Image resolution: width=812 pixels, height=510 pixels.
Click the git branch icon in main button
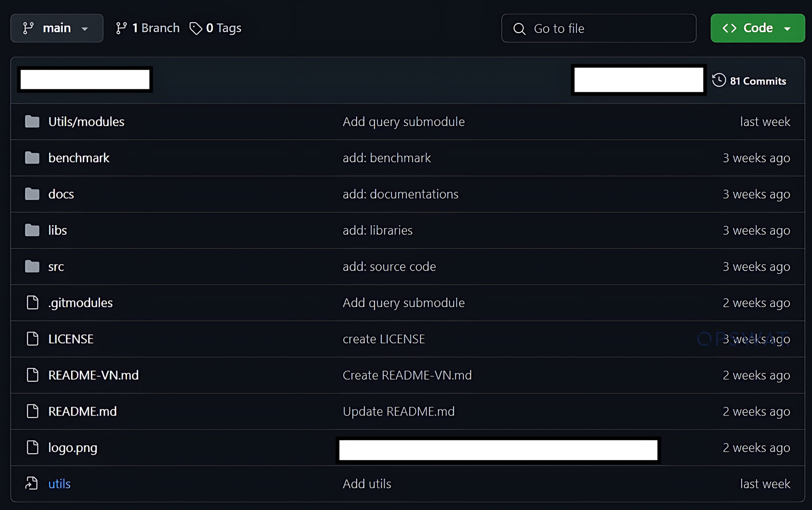[28, 28]
